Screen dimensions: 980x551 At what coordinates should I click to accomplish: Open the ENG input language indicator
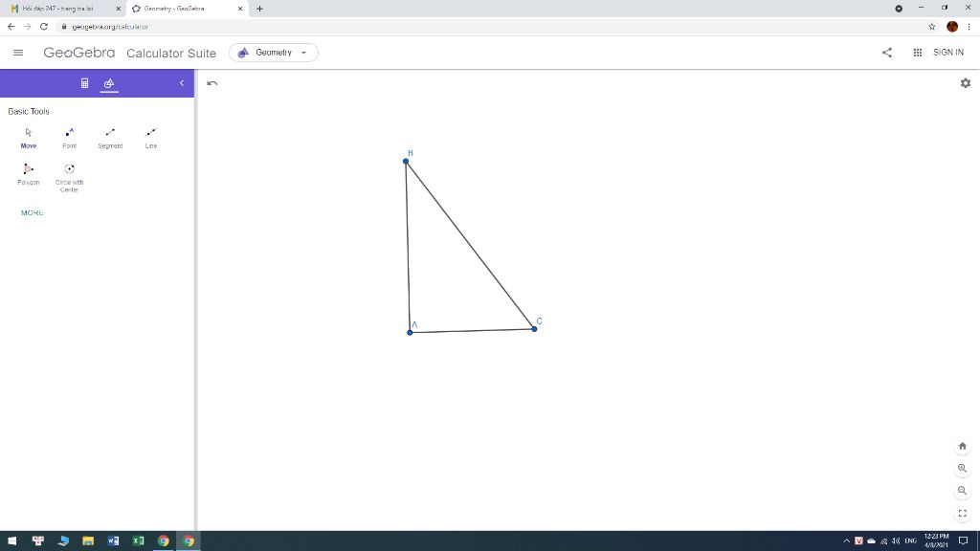tap(911, 541)
